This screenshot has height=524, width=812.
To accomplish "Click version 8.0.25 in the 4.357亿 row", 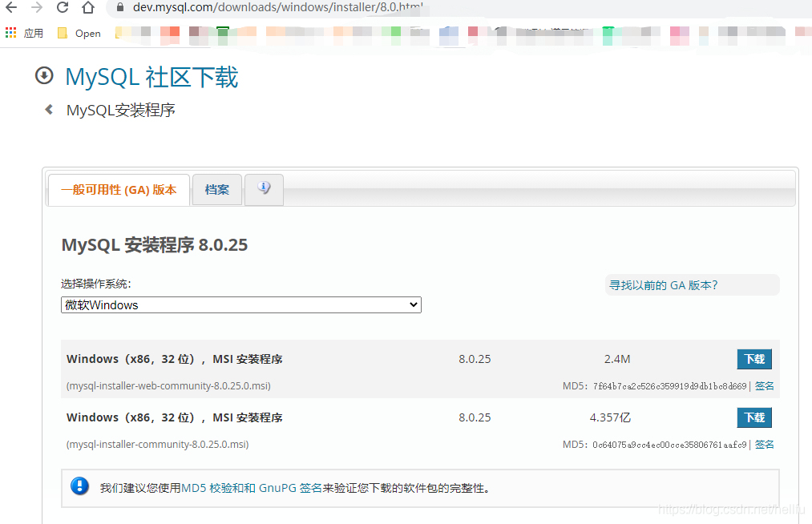I will pos(475,417).
